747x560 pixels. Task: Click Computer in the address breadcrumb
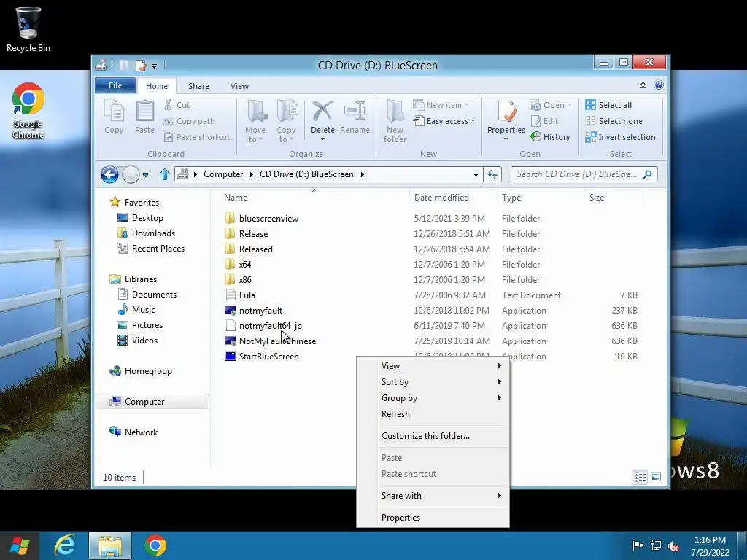[223, 174]
